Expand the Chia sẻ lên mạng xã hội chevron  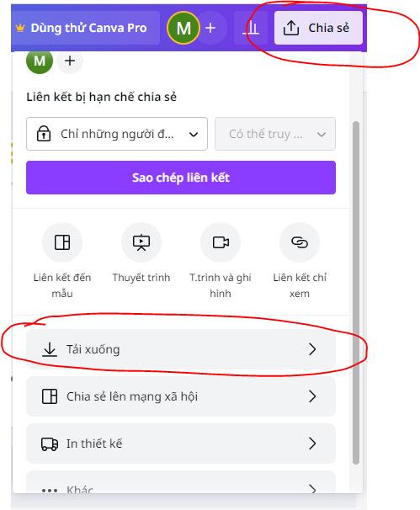coord(312,396)
